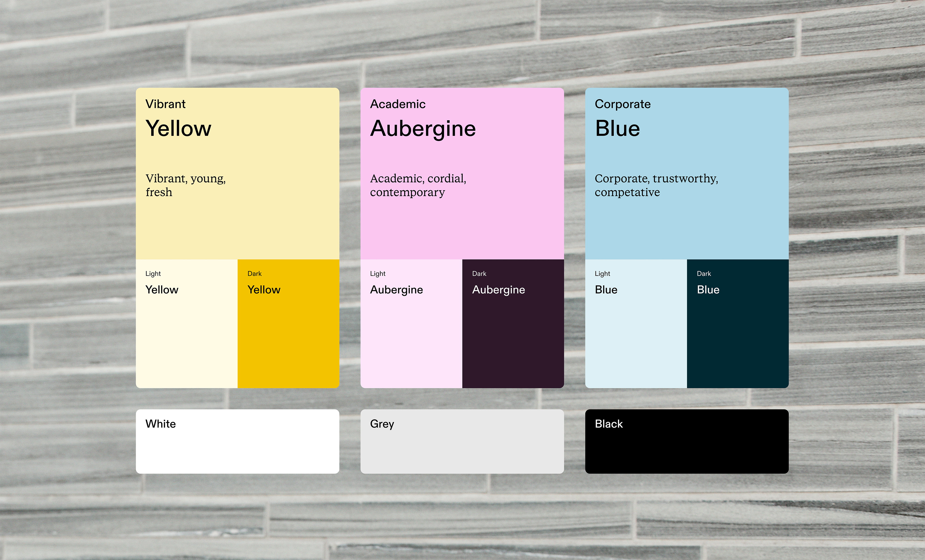Click the 'Light' label above Yellow
The width and height of the screenshot is (925, 560).
pos(153,274)
